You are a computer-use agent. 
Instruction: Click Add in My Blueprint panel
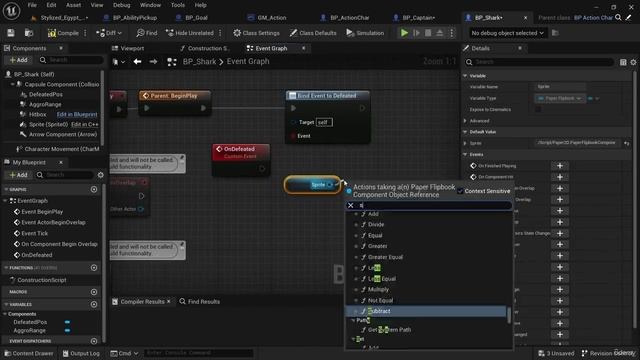point(18,175)
